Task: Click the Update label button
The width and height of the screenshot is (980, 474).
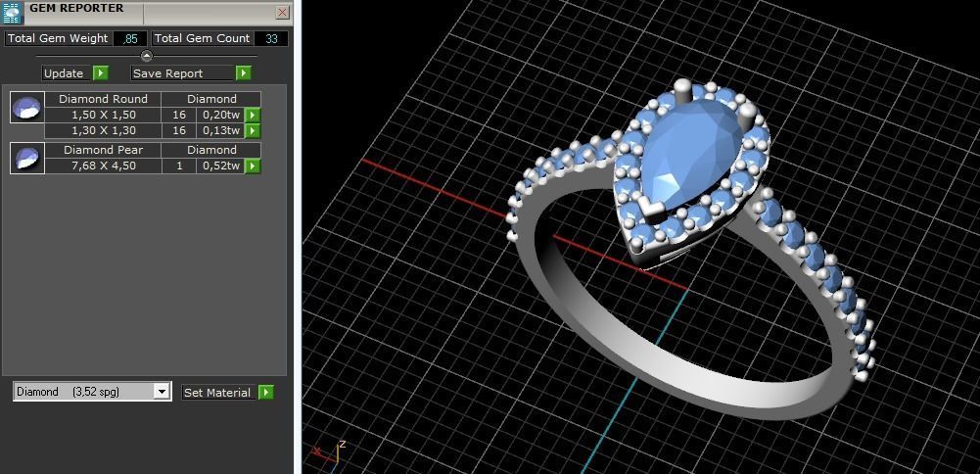Action: tap(67, 73)
